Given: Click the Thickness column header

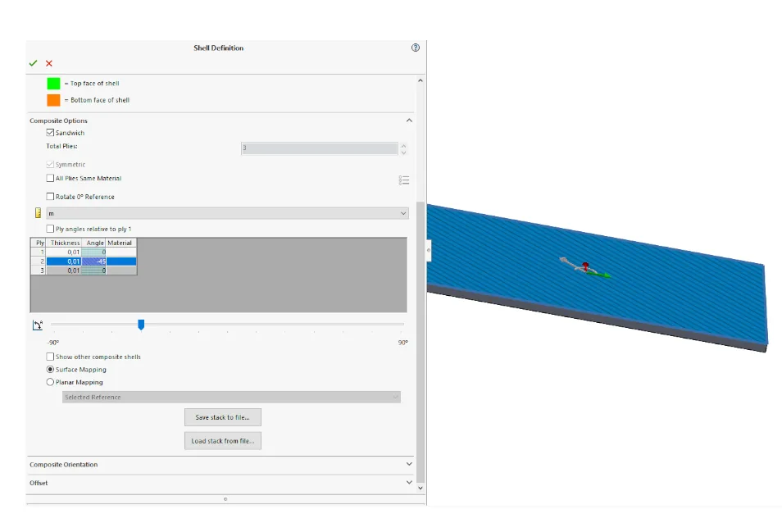Looking at the screenshot, I should (64, 243).
